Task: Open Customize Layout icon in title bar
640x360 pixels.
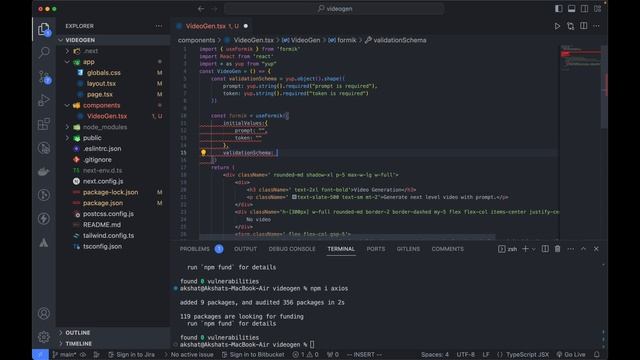Action: click(x=598, y=9)
